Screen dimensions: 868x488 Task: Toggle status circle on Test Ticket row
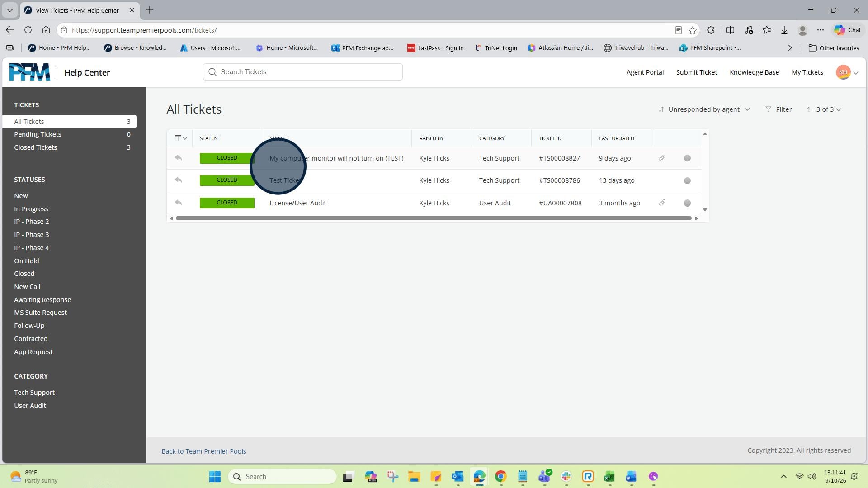tap(687, 180)
